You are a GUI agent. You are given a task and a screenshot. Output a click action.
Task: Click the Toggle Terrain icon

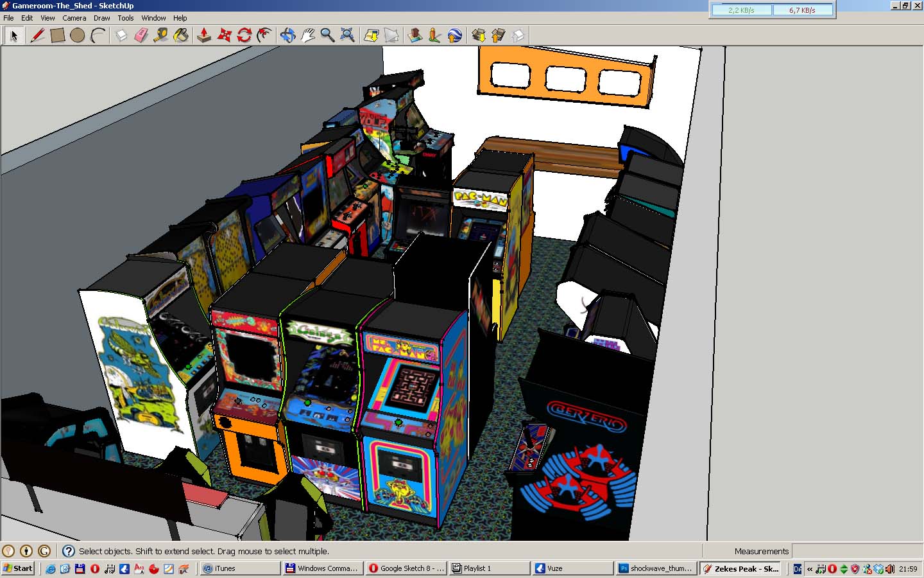tap(391, 35)
